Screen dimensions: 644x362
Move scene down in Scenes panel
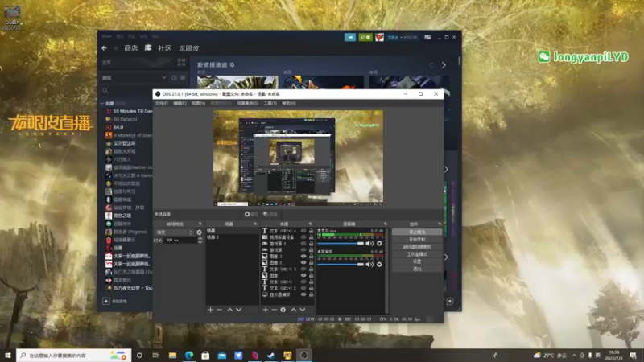click(x=238, y=310)
